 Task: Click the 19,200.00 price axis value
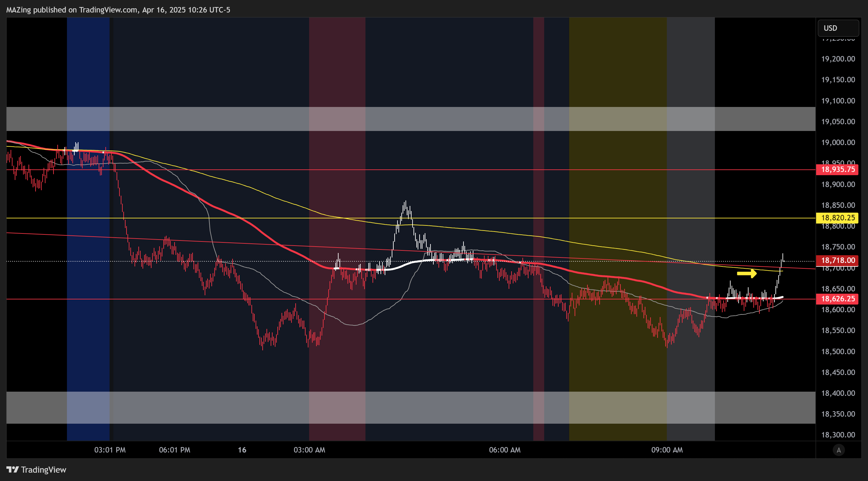tap(838, 59)
